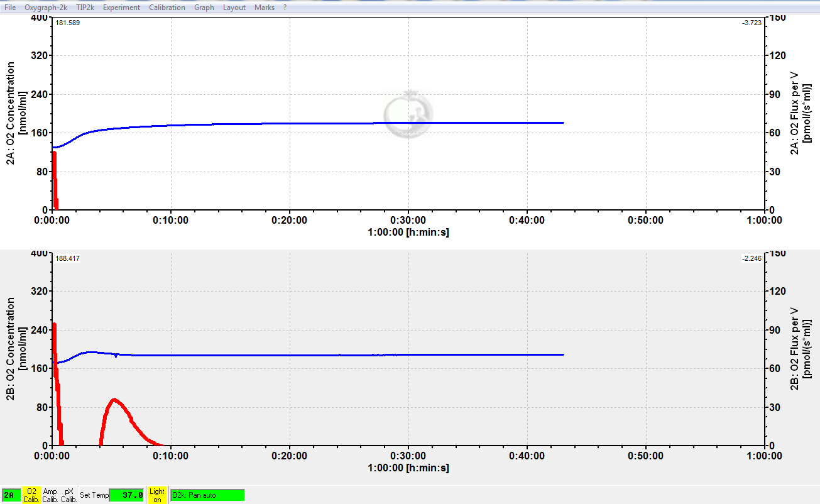Open the Graph menu
Image resolution: width=820 pixels, height=504 pixels.
tap(204, 8)
